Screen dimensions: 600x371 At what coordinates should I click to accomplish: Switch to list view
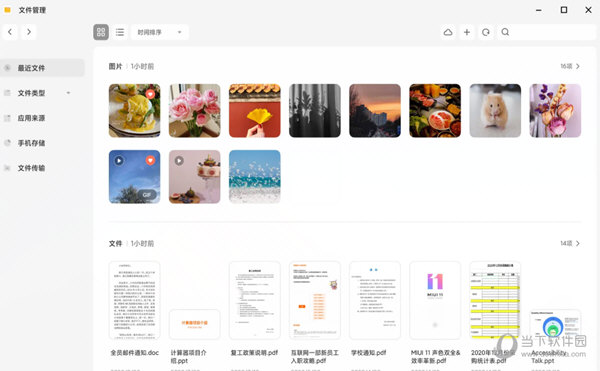point(120,33)
